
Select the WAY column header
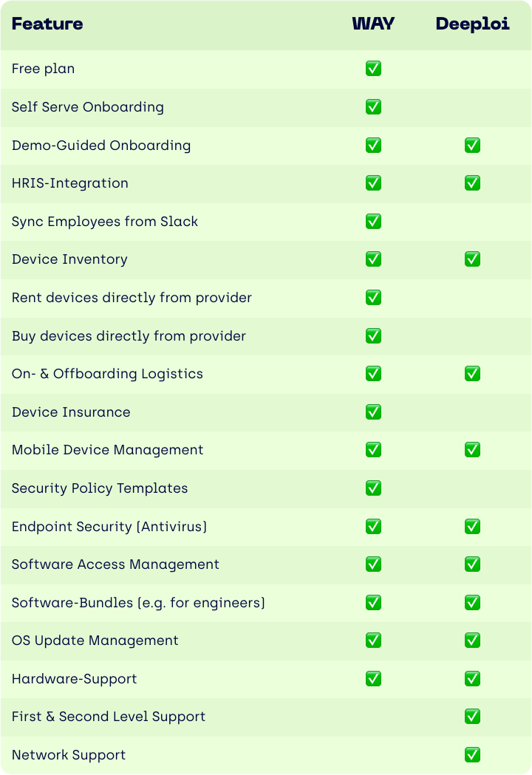[373, 24]
